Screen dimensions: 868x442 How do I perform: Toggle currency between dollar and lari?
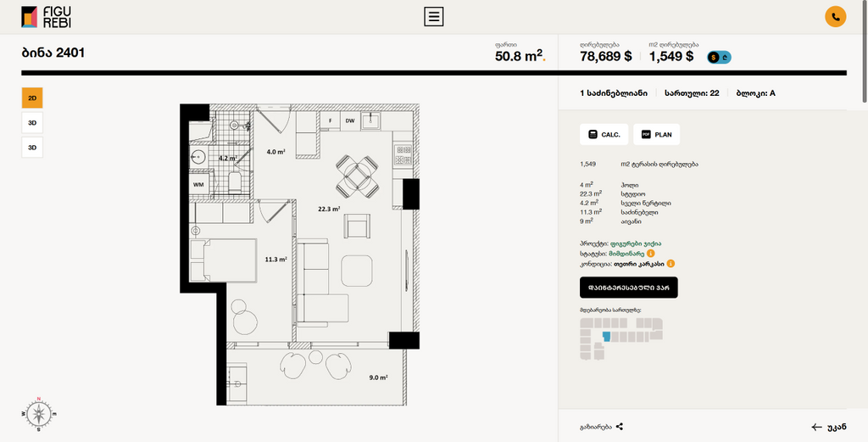click(x=719, y=57)
